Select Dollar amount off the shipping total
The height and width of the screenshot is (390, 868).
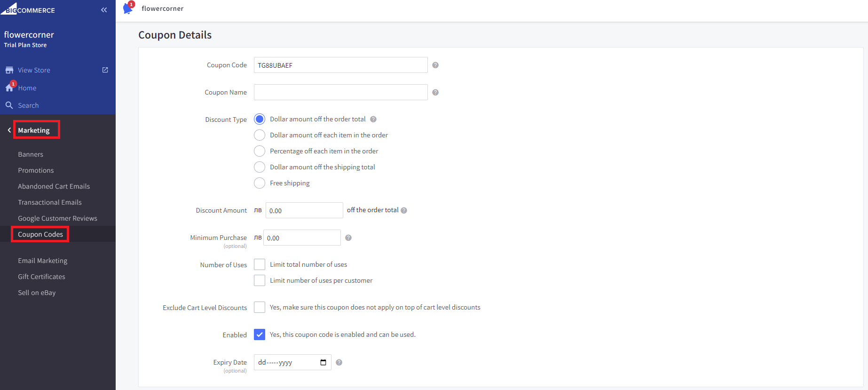pyautogui.click(x=260, y=167)
